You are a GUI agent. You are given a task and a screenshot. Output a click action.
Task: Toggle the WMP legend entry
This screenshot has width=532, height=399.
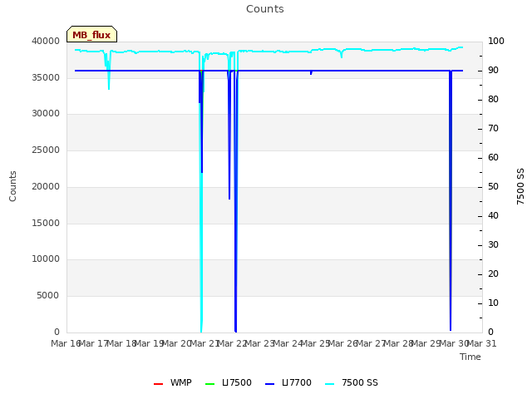tap(172, 382)
